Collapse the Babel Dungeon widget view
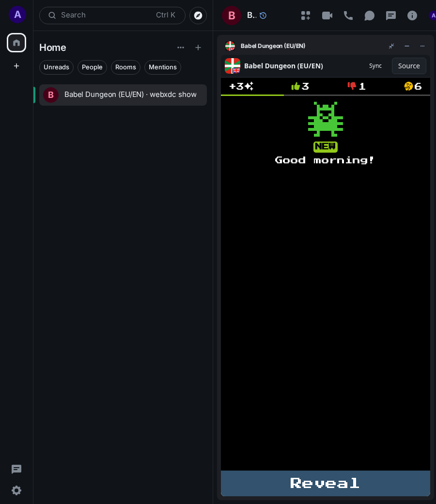436x504 pixels. point(391,46)
